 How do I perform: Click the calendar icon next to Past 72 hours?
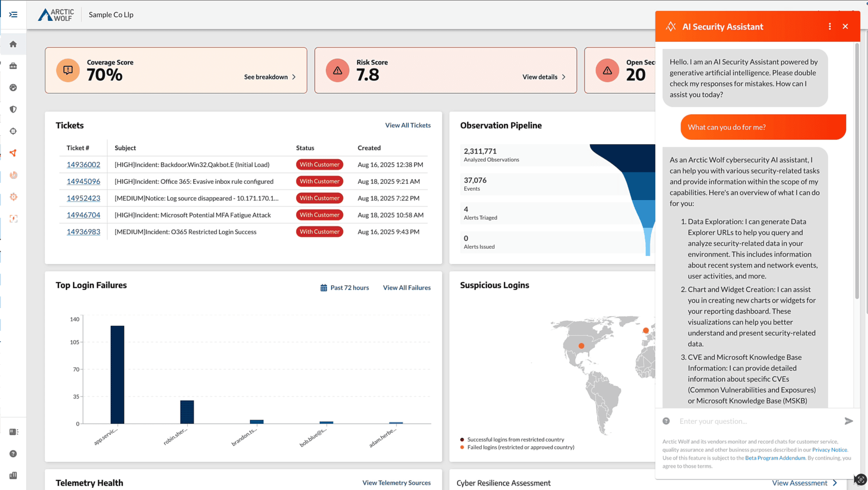tap(324, 288)
